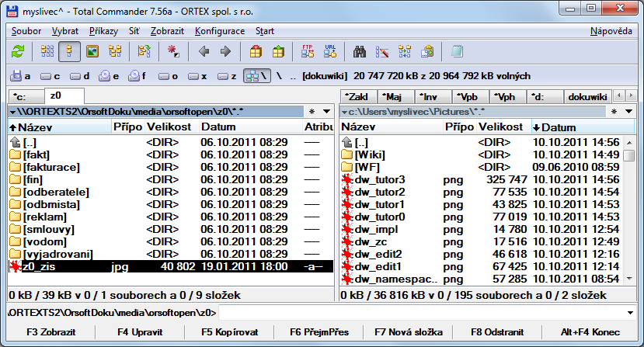644x347 pixels.
Task: Open file search with the binoculars icon
Action: [360, 52]
